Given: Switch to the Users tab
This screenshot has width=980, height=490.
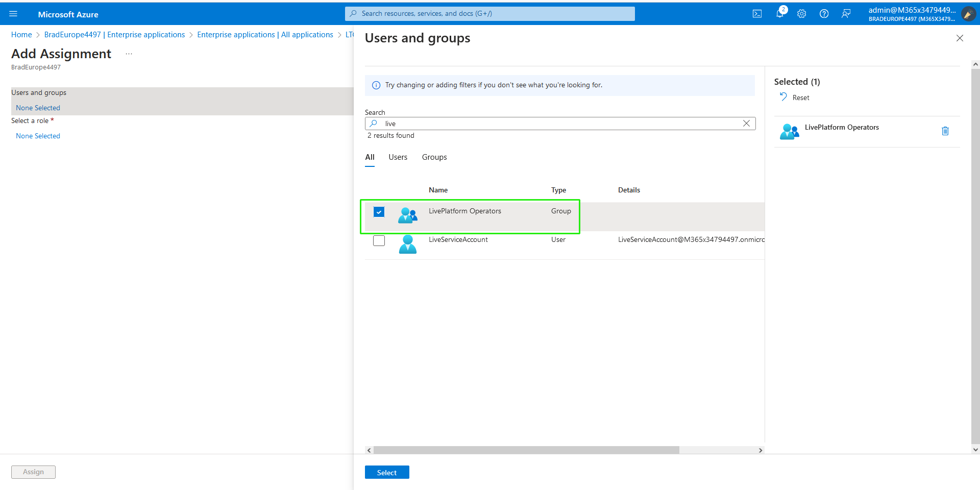Looking at the screenshot, I should 398,157.
